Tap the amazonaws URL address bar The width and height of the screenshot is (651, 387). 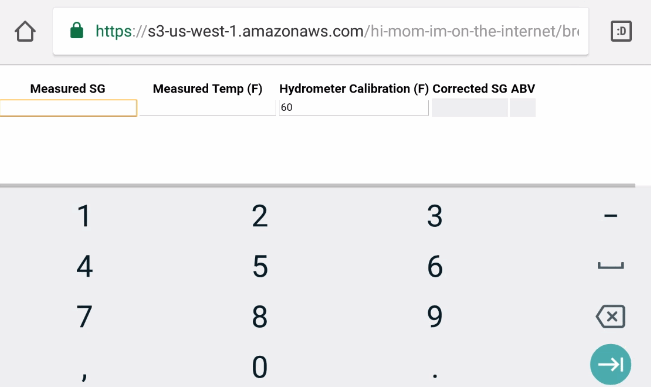[x=321, y=31]
